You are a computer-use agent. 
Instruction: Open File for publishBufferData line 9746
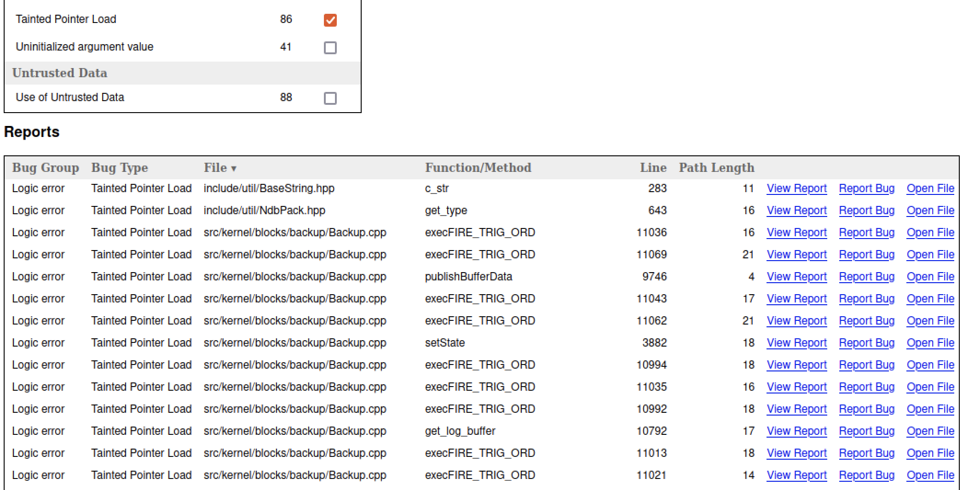coord(930,277)
